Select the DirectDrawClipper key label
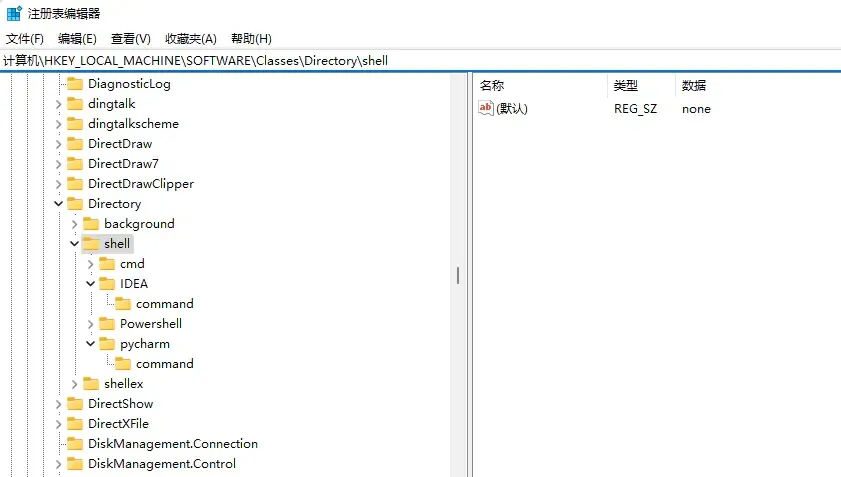 (141, 184)
